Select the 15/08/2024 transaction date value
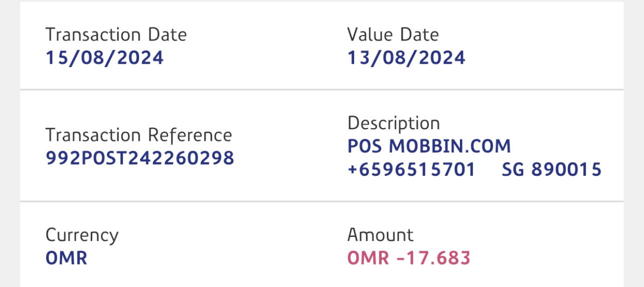 tap(104, 58)
